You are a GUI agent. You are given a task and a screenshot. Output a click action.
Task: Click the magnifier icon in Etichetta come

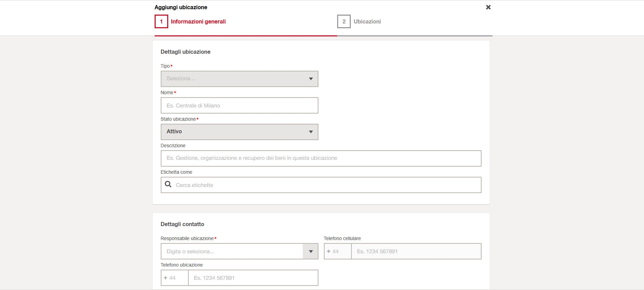point(168,184)
